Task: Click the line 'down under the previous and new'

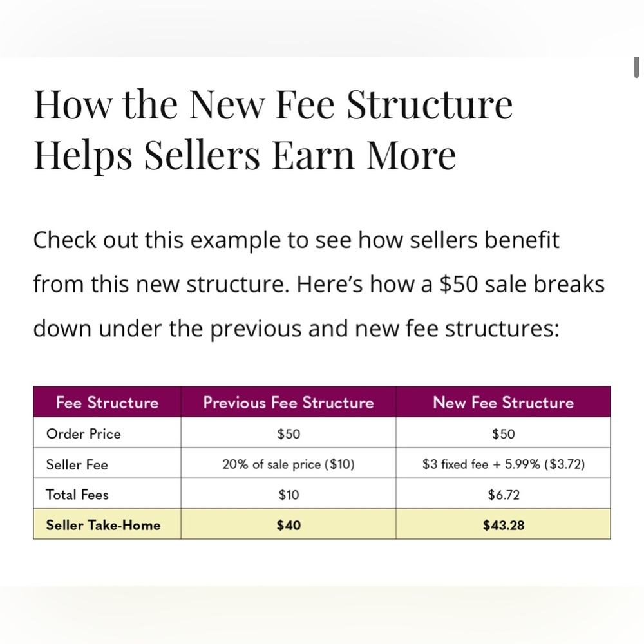Action: (x=296, y=328)
